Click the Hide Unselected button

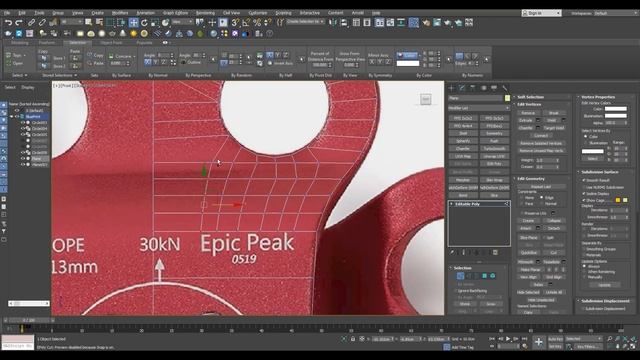point(541,300)
